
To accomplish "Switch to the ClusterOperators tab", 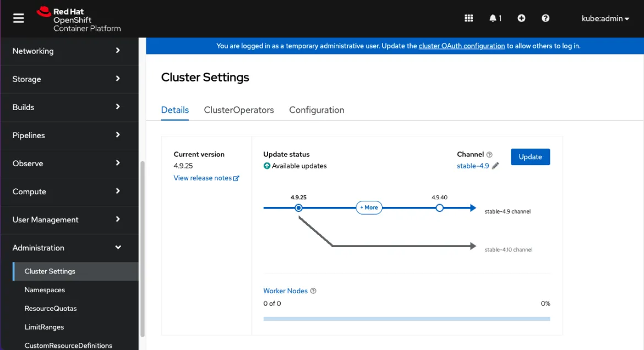I will [239, 110].
